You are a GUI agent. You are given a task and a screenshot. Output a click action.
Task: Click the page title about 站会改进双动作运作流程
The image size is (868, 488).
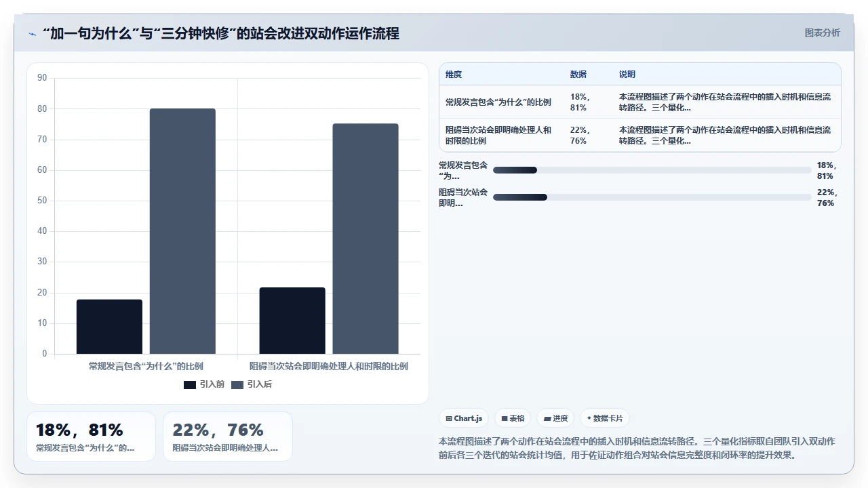point(220,33)
